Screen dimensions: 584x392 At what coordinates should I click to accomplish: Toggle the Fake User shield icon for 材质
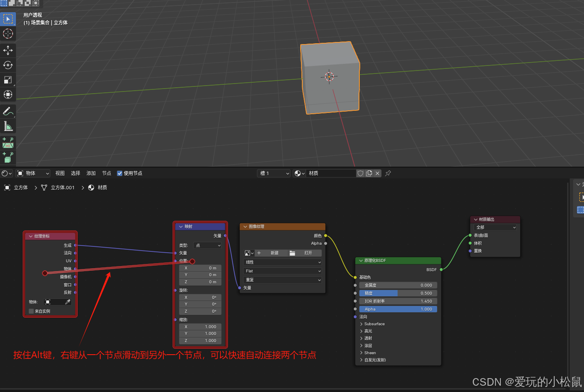(x=360, y=173)
